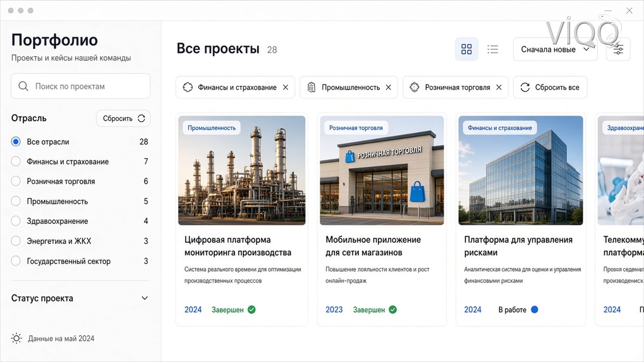The height and width of the screenshot is (362, 644).
Task: Click the refresh icon in Сбросить все
Action: [x=525, y=87]
